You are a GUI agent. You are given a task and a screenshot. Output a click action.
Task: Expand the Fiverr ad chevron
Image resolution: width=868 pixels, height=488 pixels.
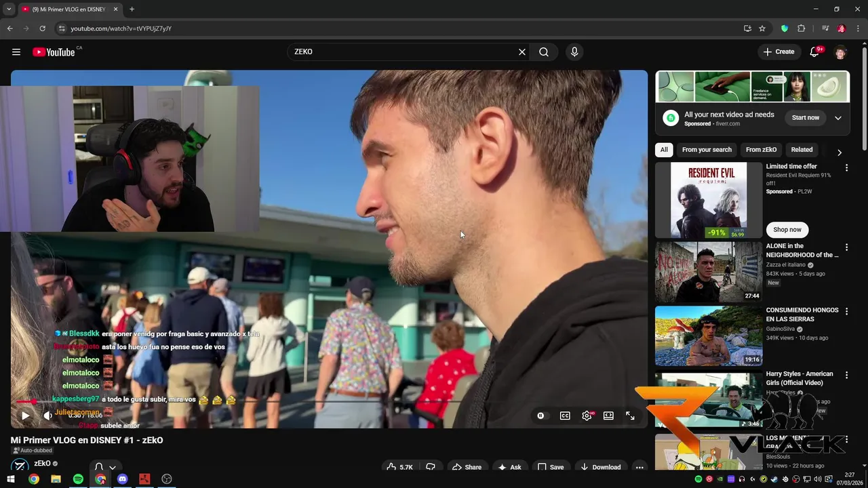tap(837, 118)
